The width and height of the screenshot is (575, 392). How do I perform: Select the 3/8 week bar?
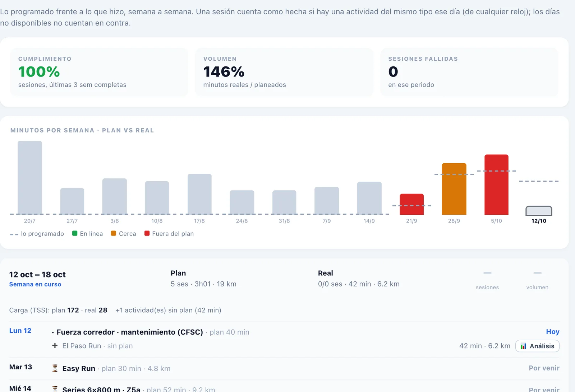click(115, 196)
